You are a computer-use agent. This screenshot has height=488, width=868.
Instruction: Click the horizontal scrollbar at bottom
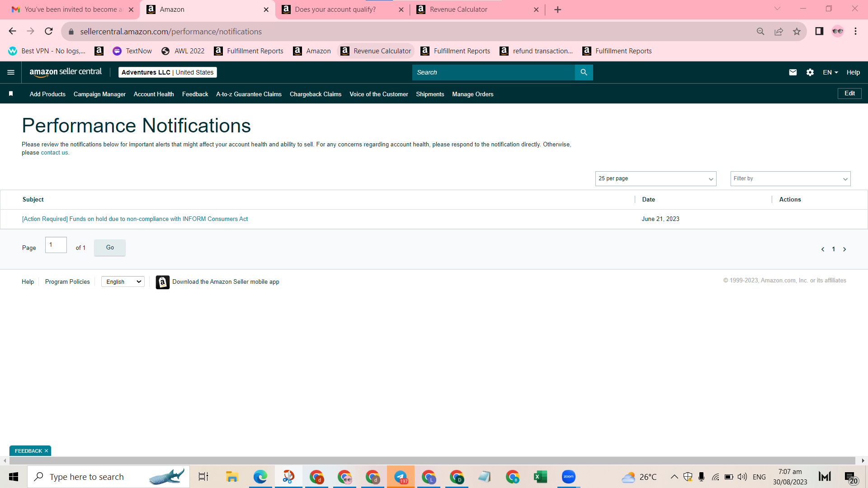[432, 460]
